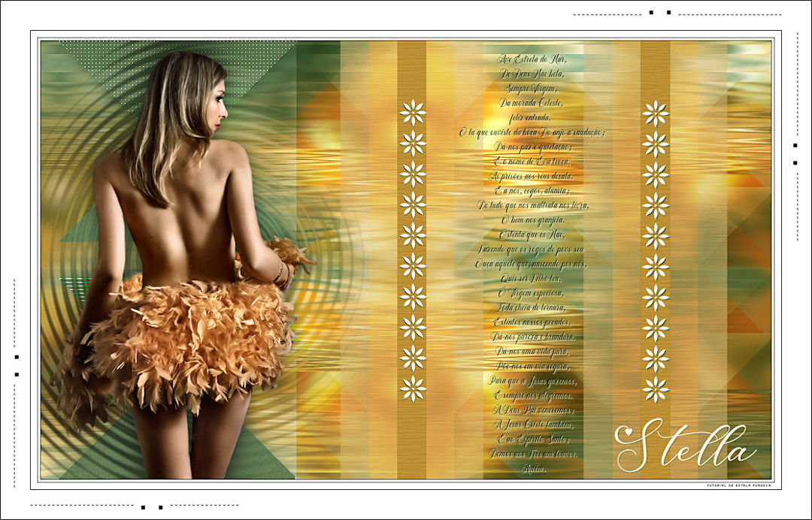Screen dimensions: 812x520
Task: Pick the line "Da morada Celeste,"
Action: [x=532, y=103]
